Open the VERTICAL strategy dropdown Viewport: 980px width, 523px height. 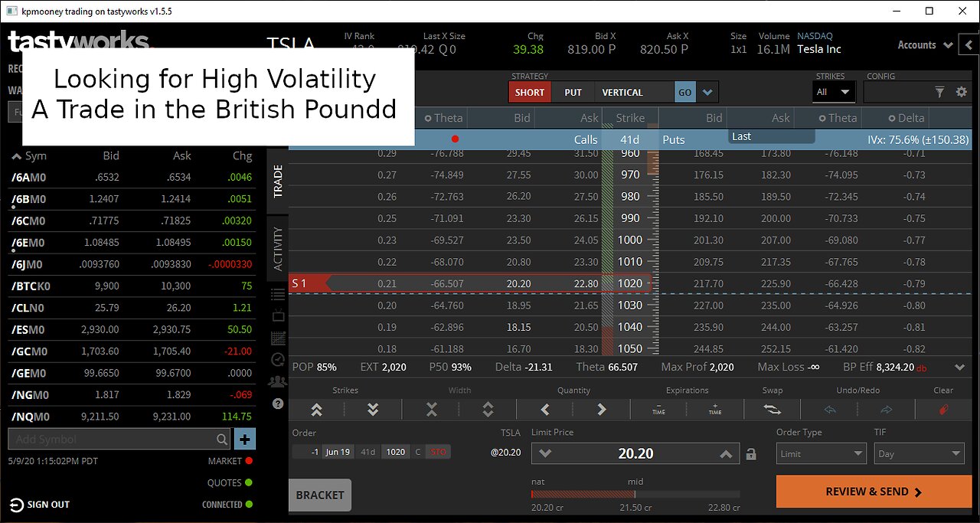click(633, 93)
